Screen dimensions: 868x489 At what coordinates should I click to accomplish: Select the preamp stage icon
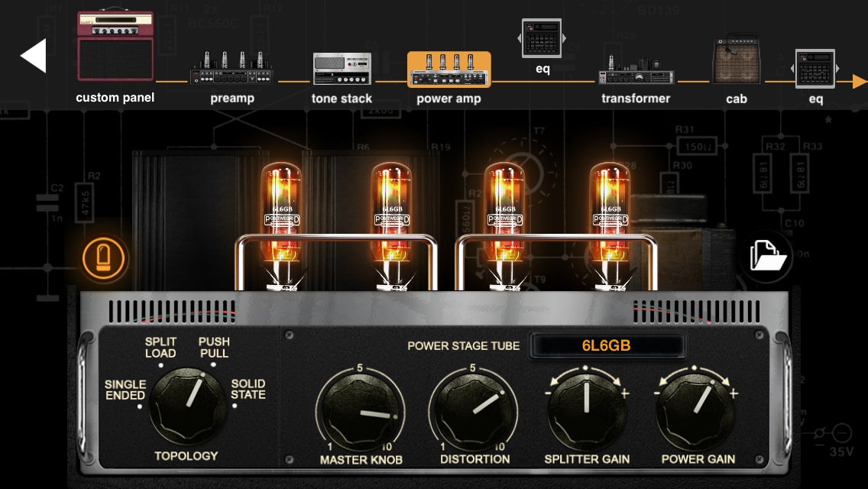[x=232, y=69]
